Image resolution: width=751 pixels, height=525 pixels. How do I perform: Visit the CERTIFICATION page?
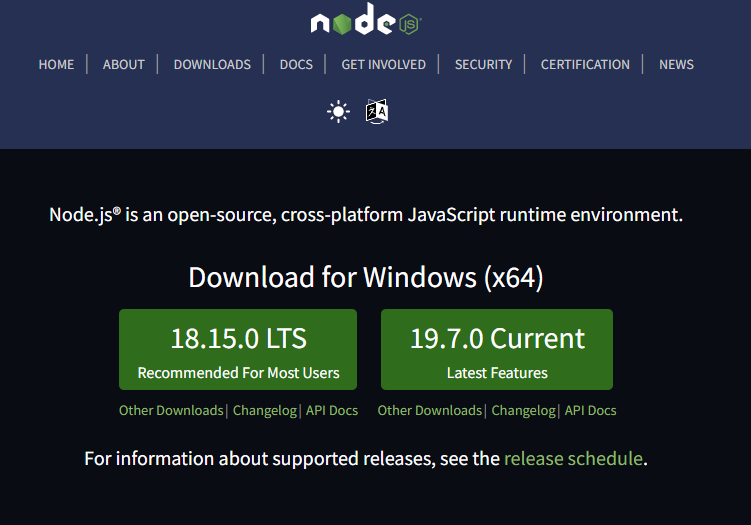coord(585,64)
